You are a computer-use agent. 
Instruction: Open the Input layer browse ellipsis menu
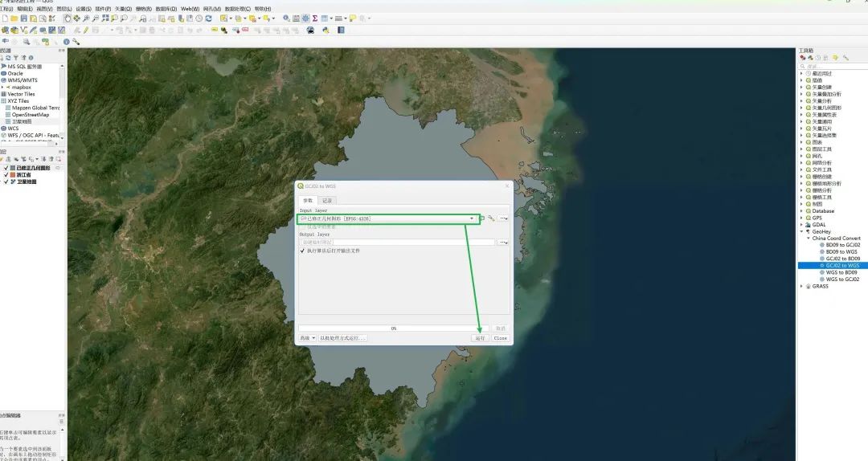coord(502,218)
